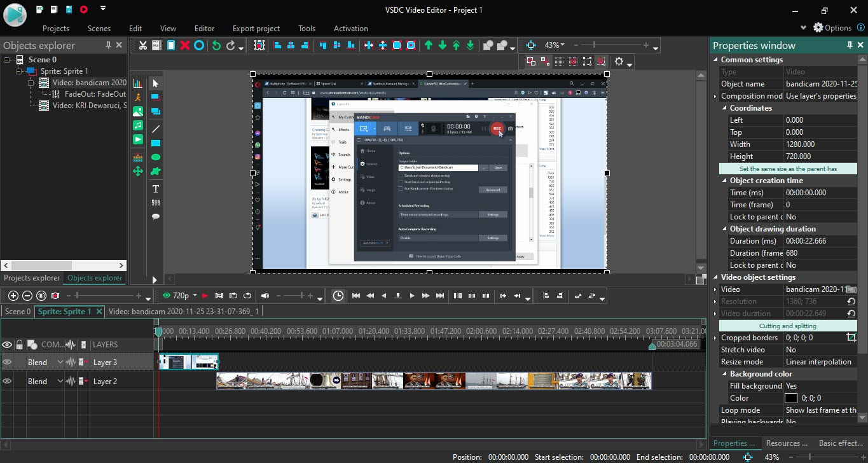Screen dimensions: 868x463
Task: Add a chart object from the left toolbar
Action: click(x=137, y=83)
